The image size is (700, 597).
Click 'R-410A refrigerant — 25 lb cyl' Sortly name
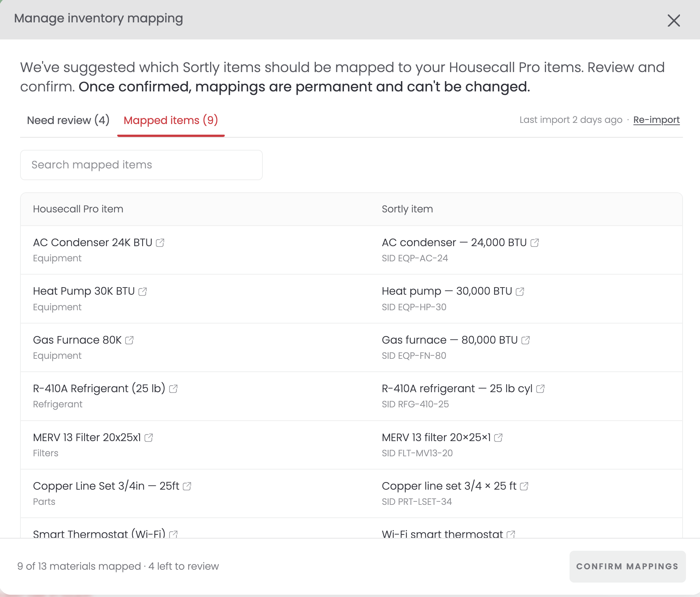click(x=457, y=389)
